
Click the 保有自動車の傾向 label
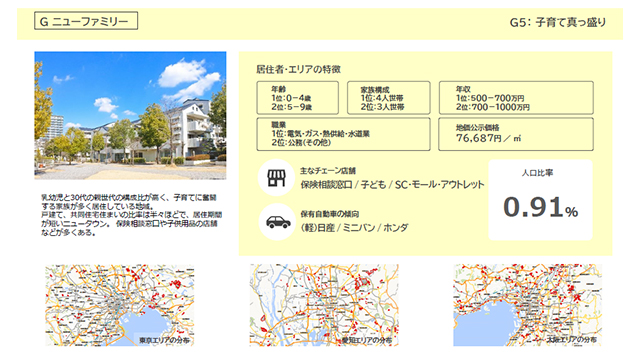pos(330,213)
